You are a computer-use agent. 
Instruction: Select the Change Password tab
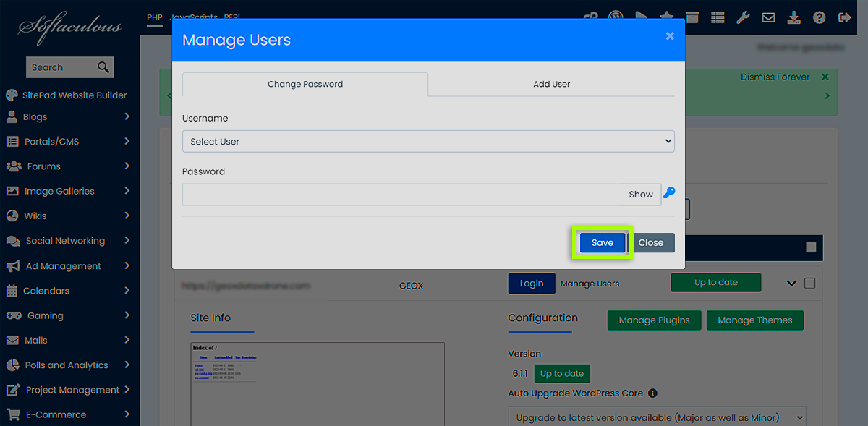pyautogui.click(x=305, y=84)
